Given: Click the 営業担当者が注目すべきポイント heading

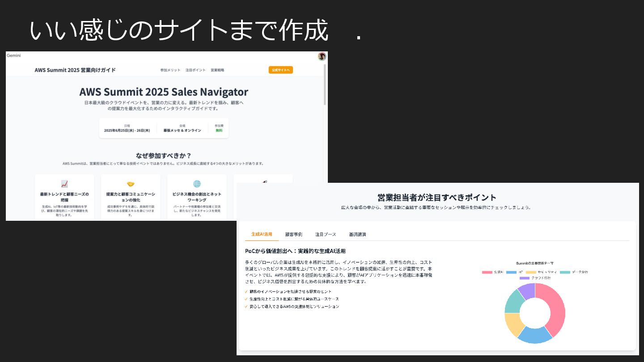Looking at the screenshot, I should (x=437, y=198).
